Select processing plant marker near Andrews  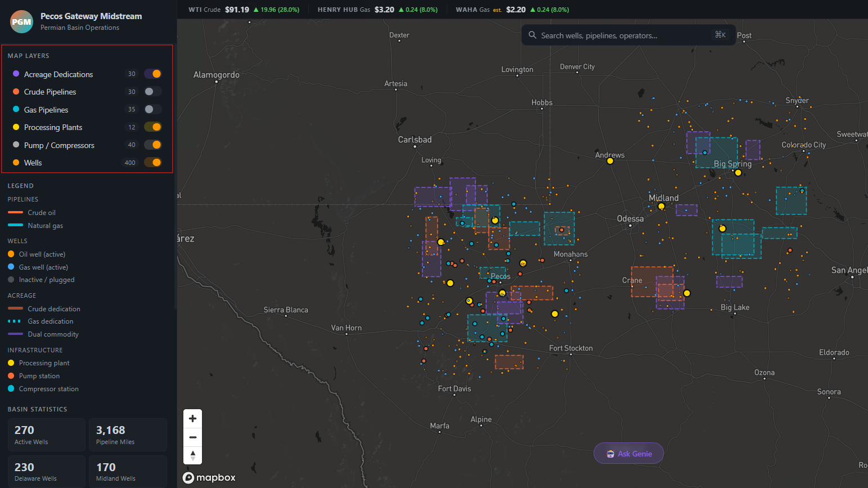(x=610, y=161)
